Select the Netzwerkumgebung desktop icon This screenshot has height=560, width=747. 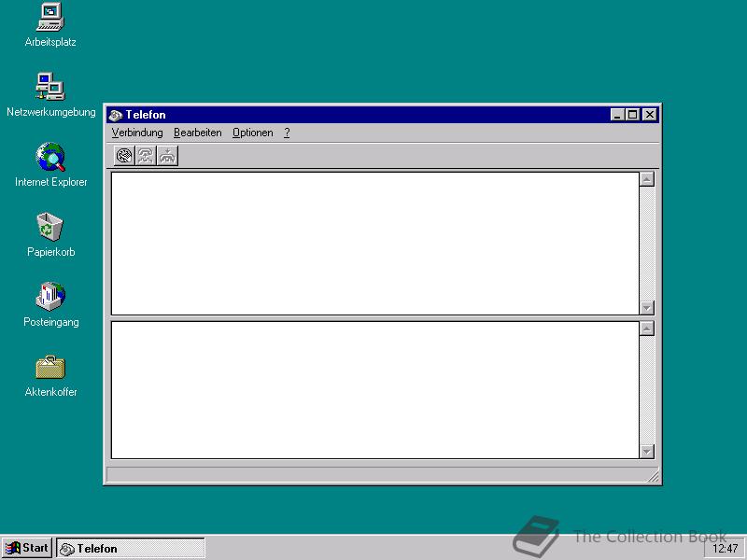pyautogui.click(x=50, y=94)
